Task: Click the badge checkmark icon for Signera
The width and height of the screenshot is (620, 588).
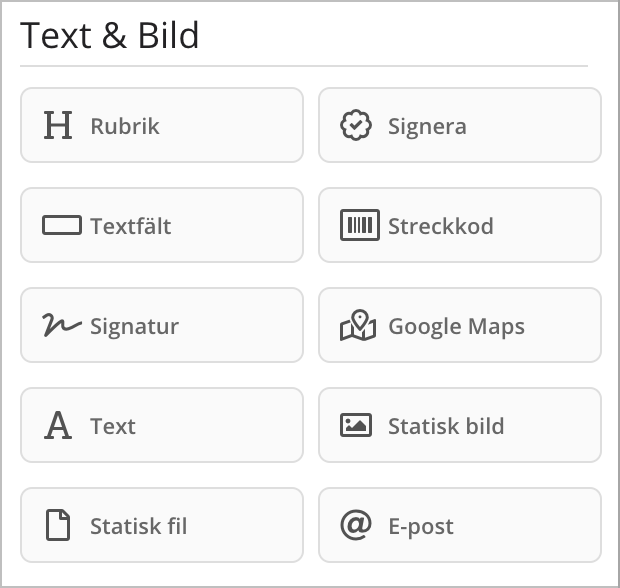Action: pyautogui.click(x=355, y=125)
